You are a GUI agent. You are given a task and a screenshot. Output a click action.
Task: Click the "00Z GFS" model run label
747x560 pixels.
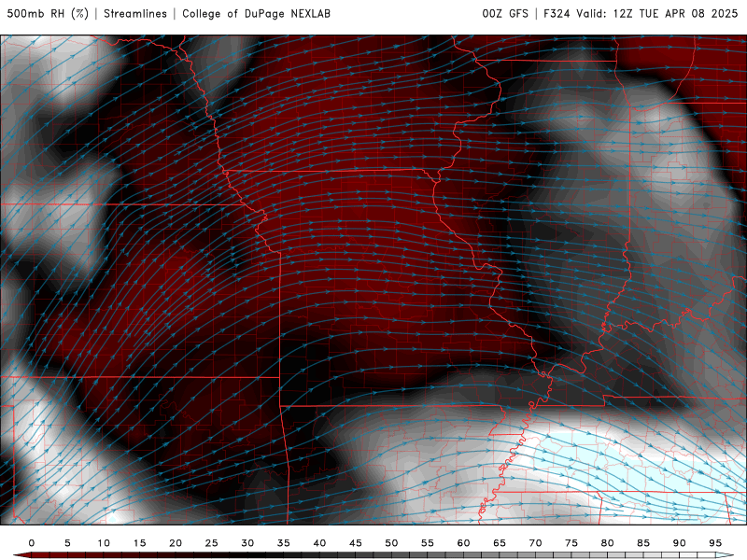(x=505, y=14)
